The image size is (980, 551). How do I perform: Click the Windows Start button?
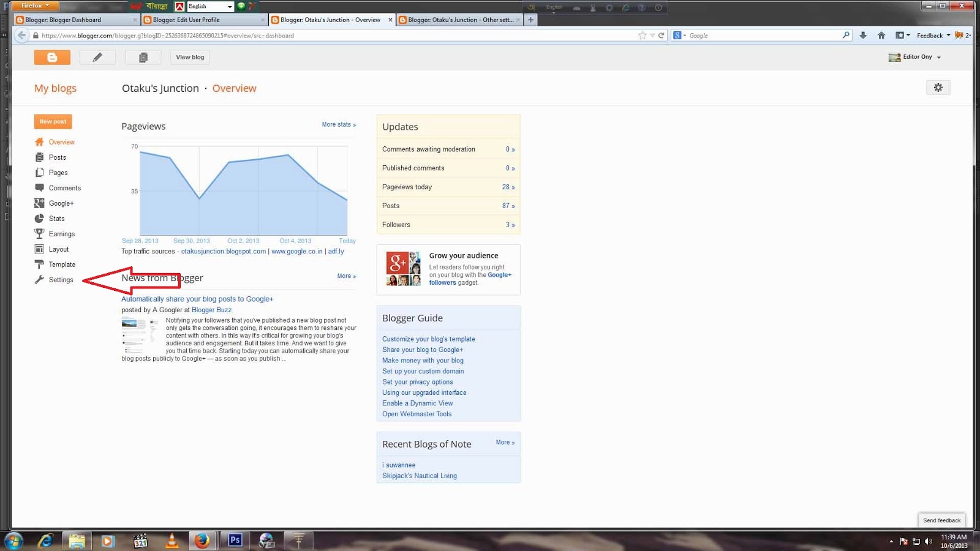13,541
